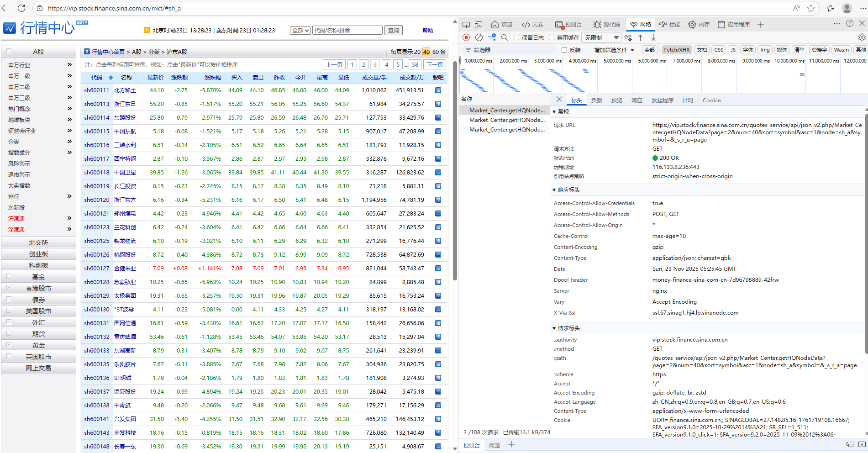
Task: Click the 查询 search button
Action: click(394, 30)
